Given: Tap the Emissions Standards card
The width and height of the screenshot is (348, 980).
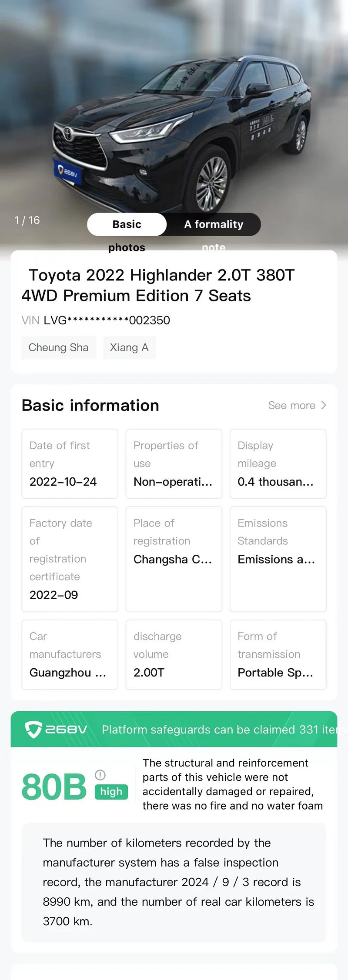Looking at the screenshot, I should coord(278,559).
